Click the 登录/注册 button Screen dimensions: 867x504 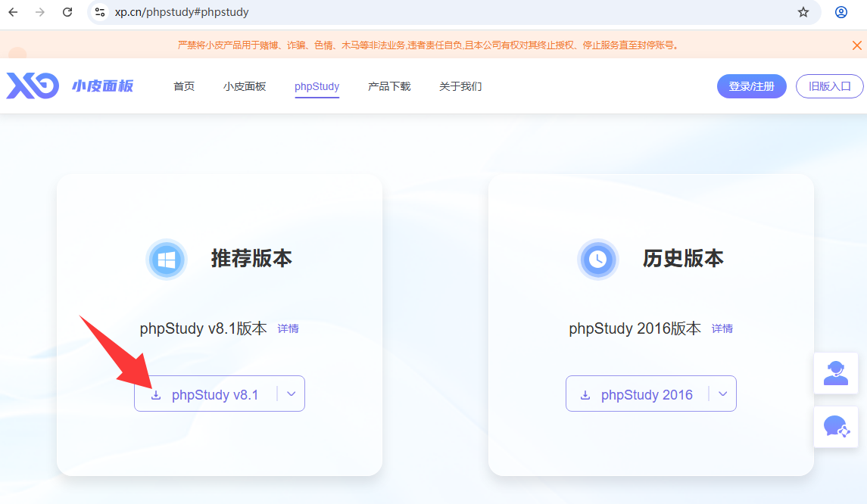coord(751,86)
